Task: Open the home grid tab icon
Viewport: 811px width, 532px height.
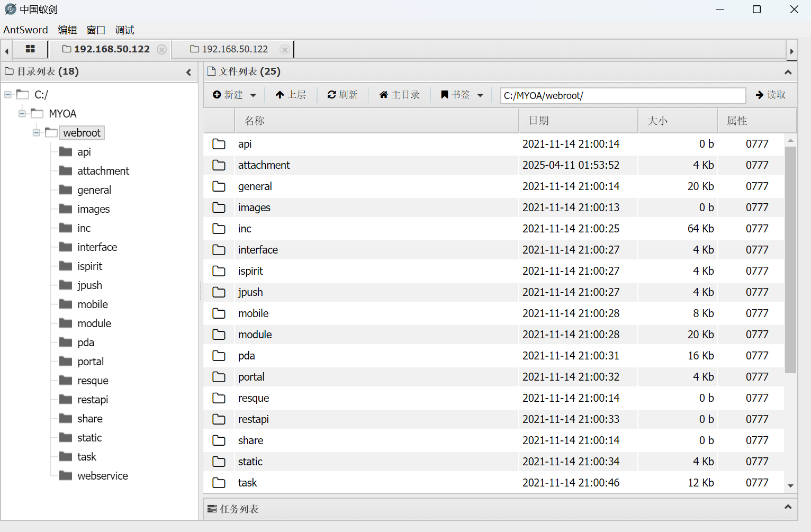Action: click(30, 49)
